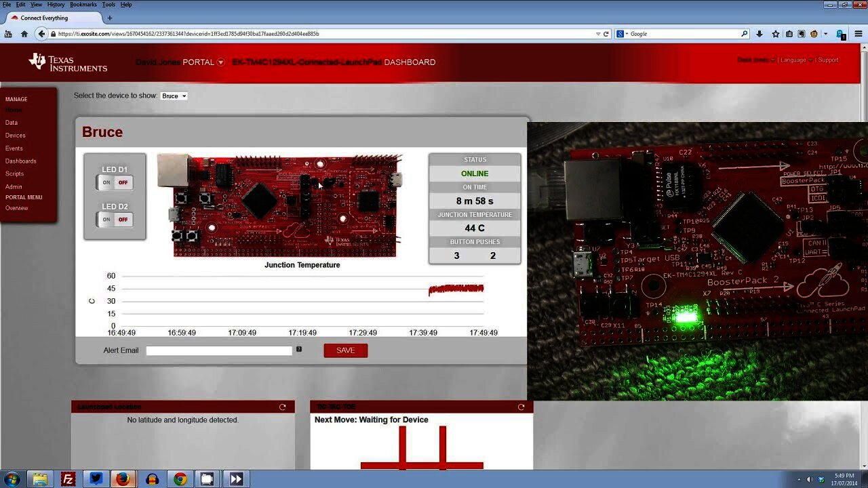Click Alert Email help question icon

point(298,350)
